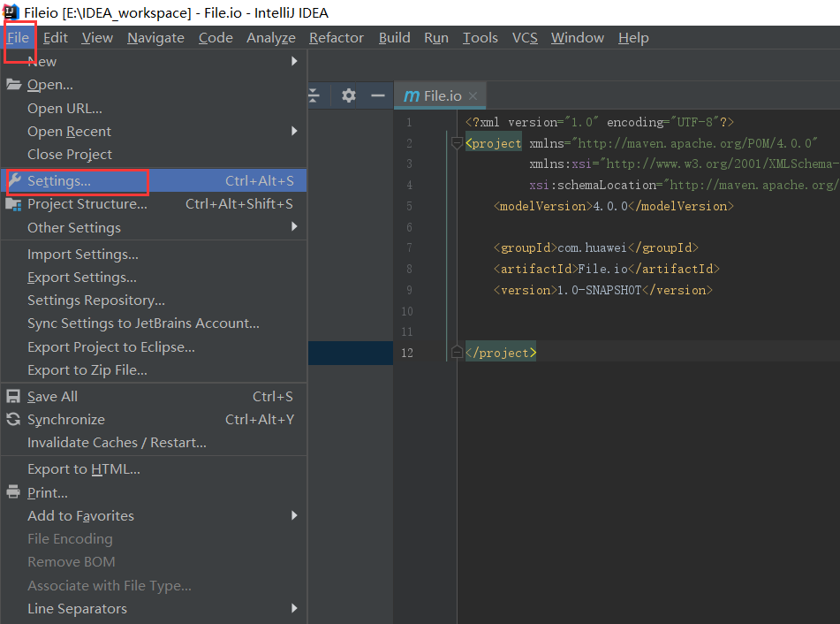Screen dimensions: 840x624
Task: Click the IntelliJ IDEA title bar logo
Action: pos(11,12)
